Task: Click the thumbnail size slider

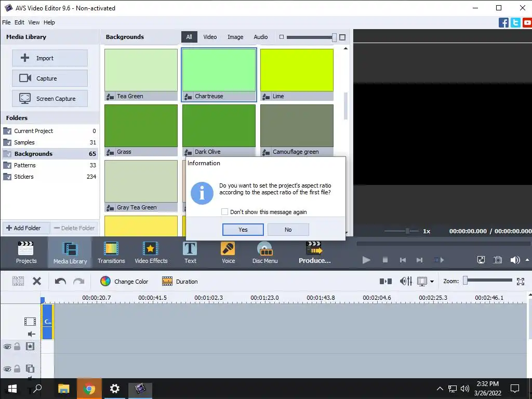Action: 311,37
